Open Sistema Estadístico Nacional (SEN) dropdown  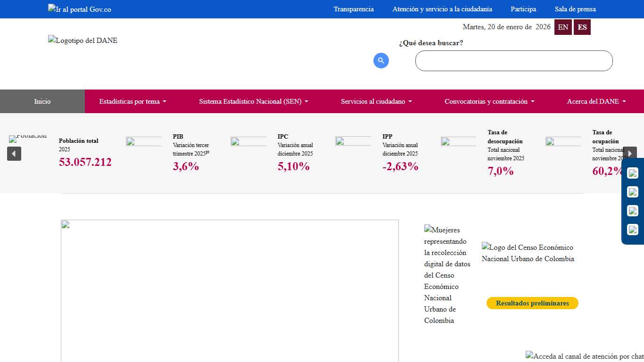253,101
